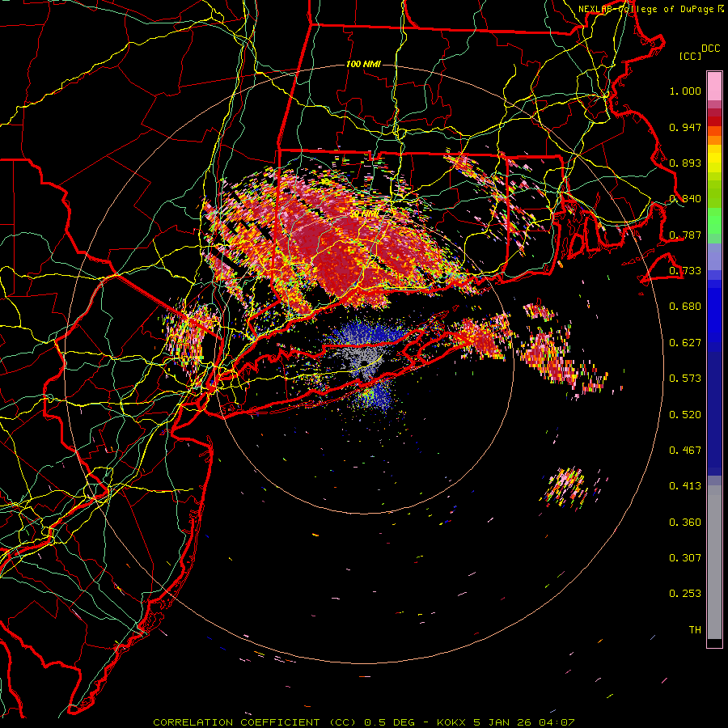Select the 0.733 legend value
This screenshot has width=728, height=728.
[685, 271]
